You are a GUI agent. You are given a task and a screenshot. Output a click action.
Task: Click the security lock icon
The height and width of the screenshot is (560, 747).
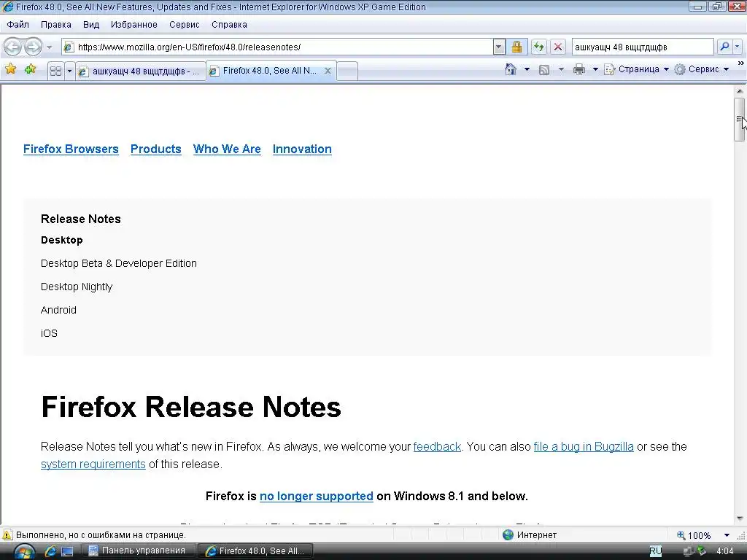(516, 47)
